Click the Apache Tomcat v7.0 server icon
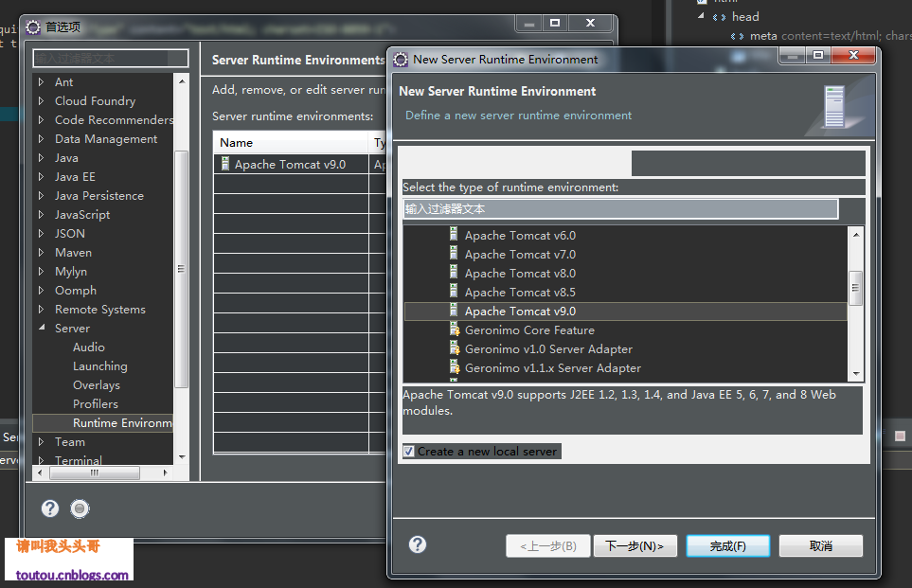This screenshot has height=588, width=912. pos(454,254)
